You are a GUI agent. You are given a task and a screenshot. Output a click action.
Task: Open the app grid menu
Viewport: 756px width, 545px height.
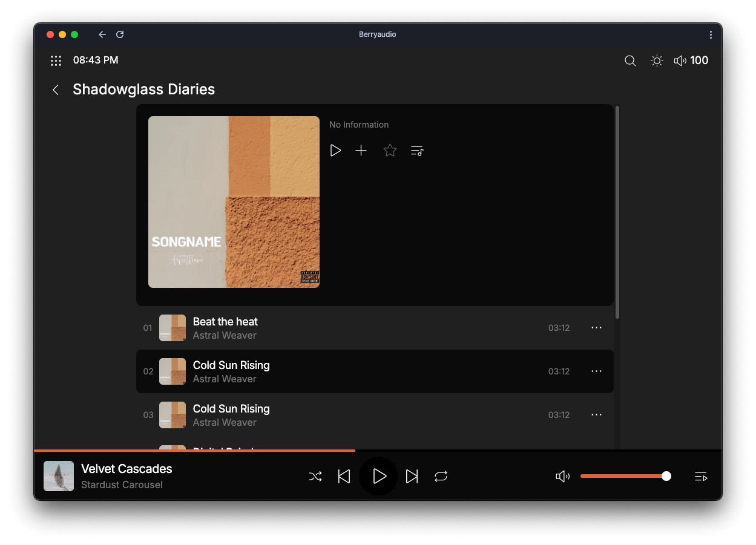click(x=56, y=60)
